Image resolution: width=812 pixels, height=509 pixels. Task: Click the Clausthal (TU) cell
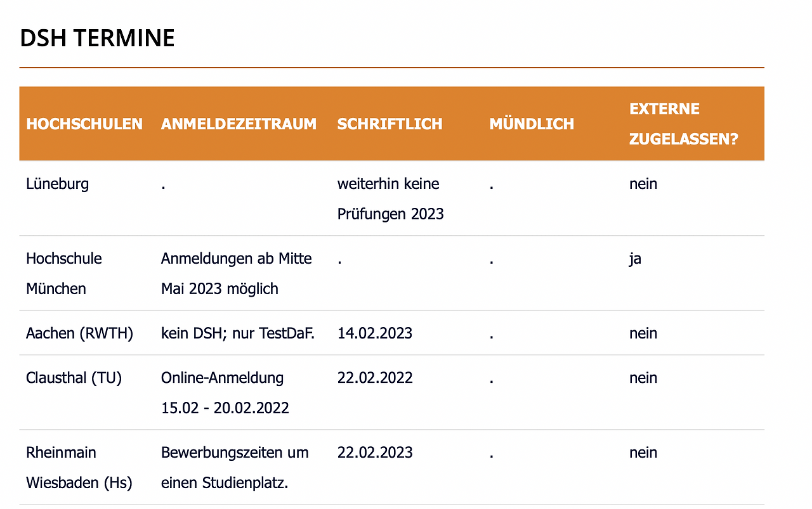[x=74, y=378]
